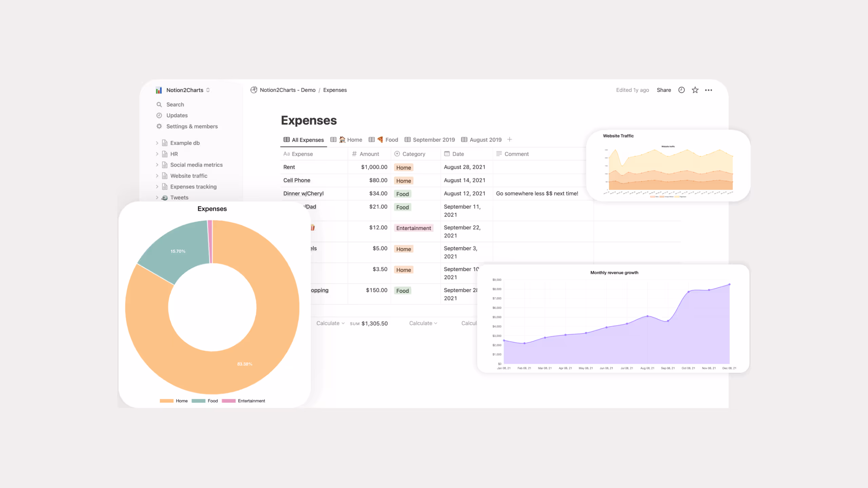Open the Calculate dropdown under Category column

tap(423, 323)
